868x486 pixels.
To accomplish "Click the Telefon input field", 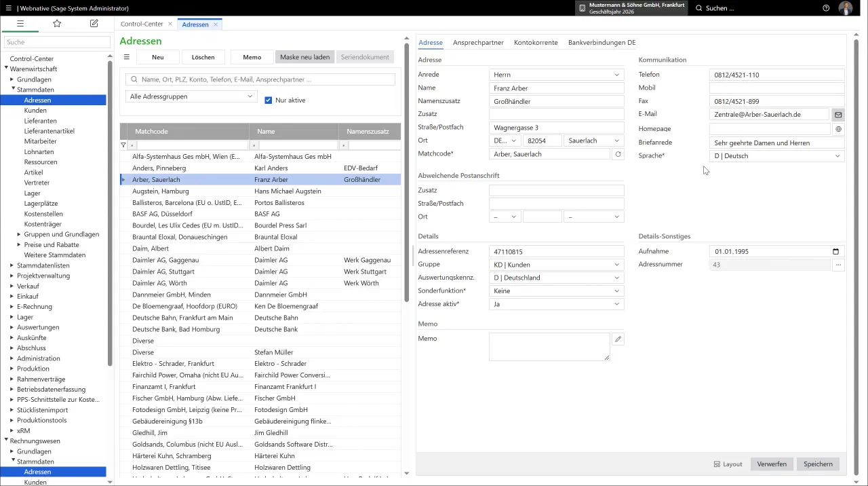I will tap(776, 75).
